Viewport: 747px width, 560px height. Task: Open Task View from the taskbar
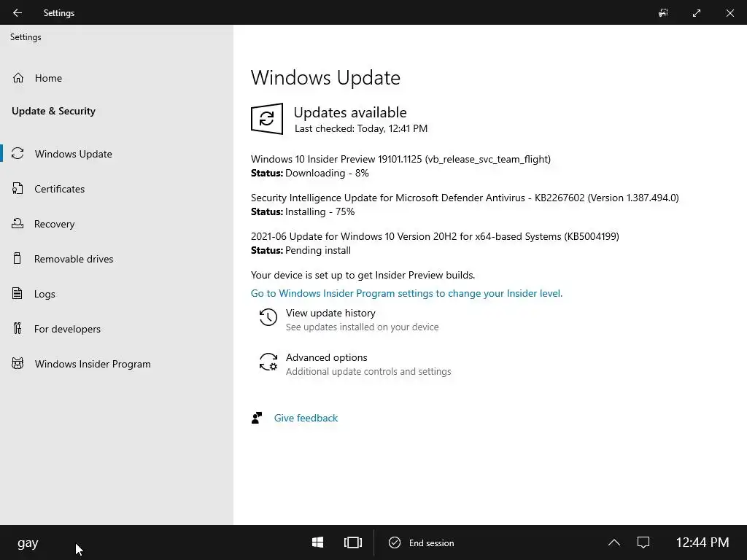click(x=353, y=542)
